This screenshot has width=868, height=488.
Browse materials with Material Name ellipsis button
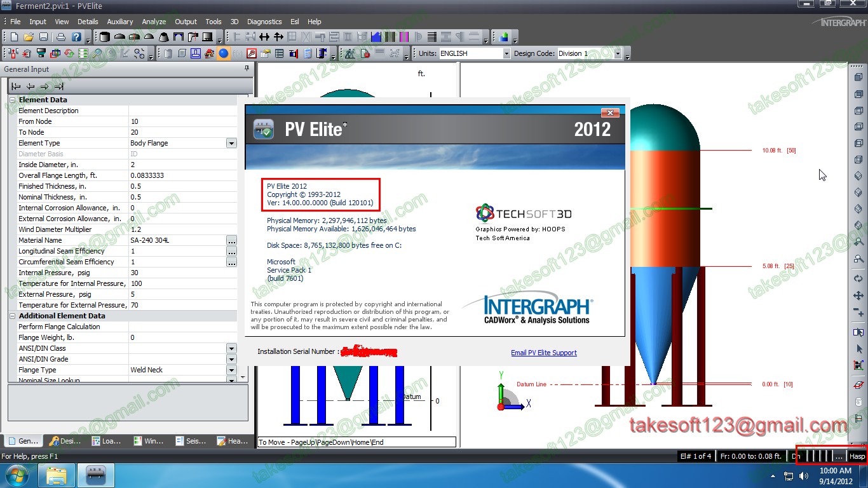click(231, 241)
